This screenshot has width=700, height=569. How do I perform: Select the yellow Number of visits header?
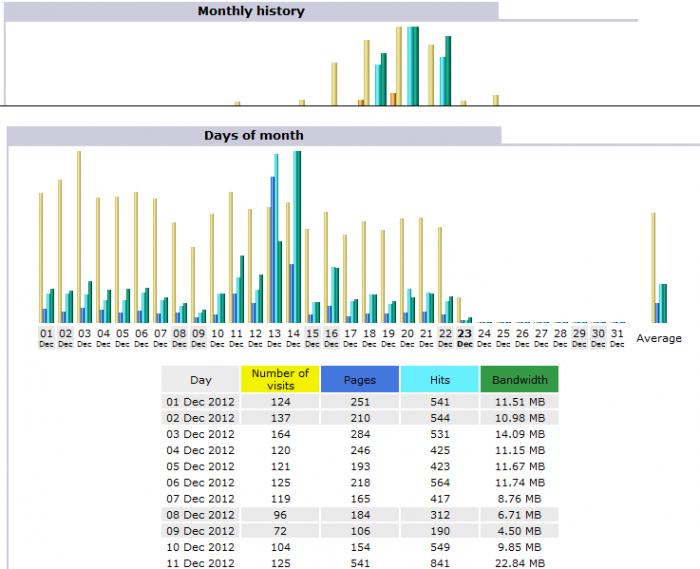point(280,379)
